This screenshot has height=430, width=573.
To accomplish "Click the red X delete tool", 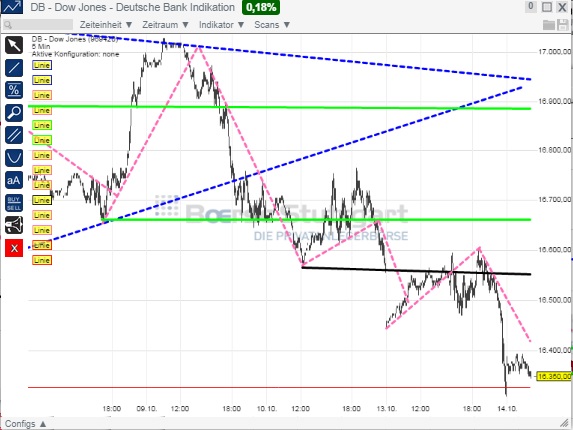I will [x=14, y=248].
